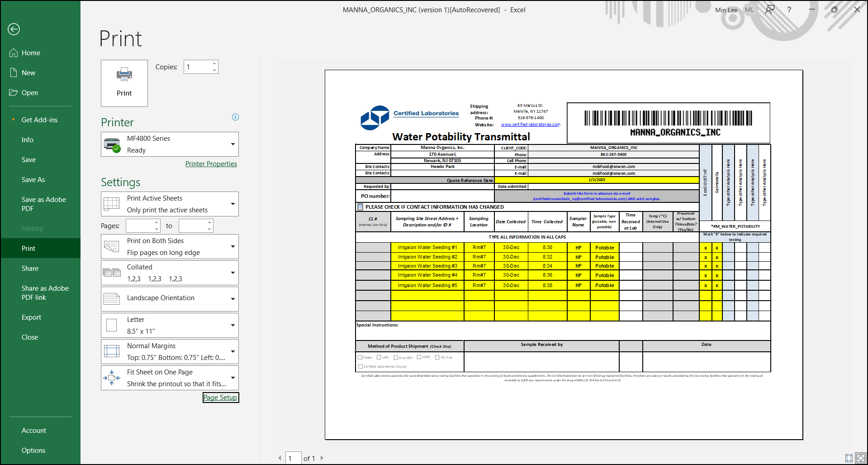This screenshot has width=868, height=465.
Task: Click the feedback person icon in title bar
Action: 770,10
